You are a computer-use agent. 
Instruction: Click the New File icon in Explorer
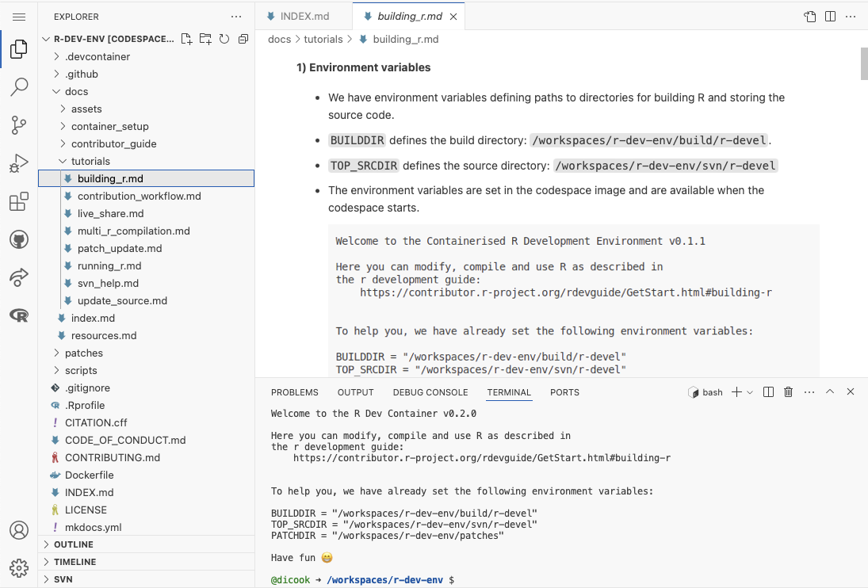(x=186, y=39)
